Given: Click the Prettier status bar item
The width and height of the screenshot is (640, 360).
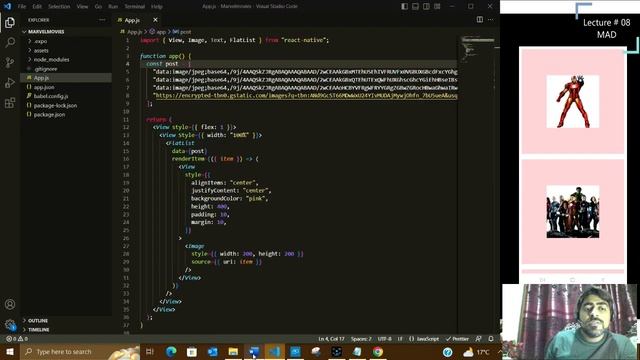Looking at the screenshot, I should [x=457, y=339].
